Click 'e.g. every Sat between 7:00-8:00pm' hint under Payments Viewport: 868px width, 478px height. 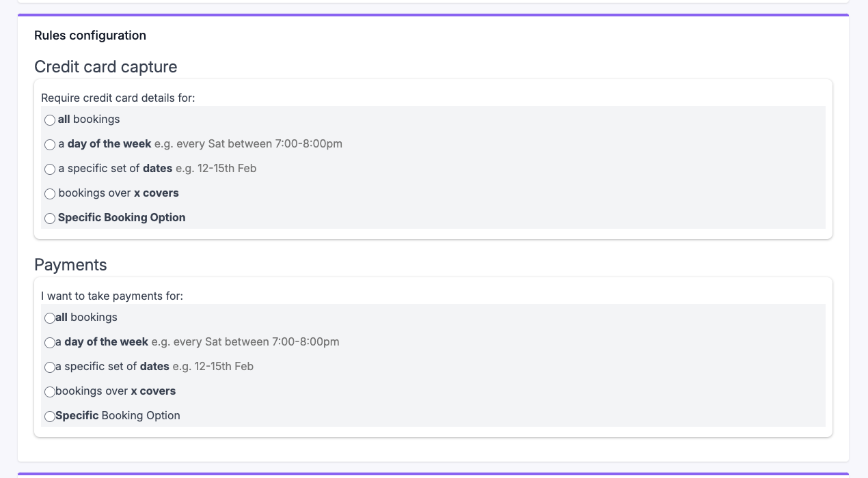[x=245, y=342]
